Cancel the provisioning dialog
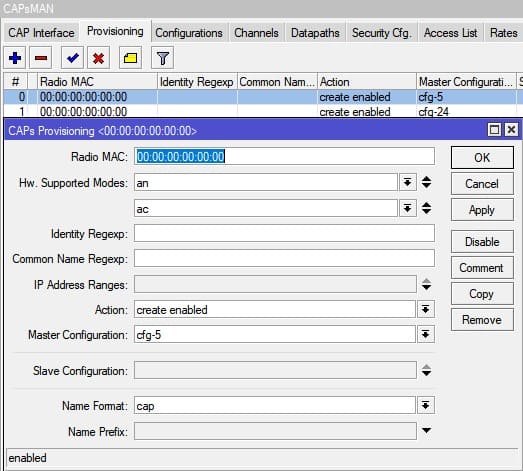The height and width of the screenshot is (471, 523). (x=482, y=183)
